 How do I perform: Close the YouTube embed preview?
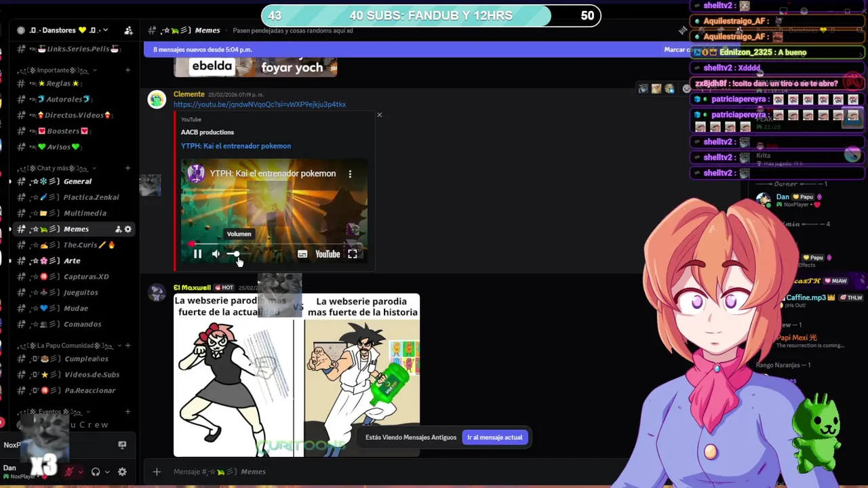point(379,115)
